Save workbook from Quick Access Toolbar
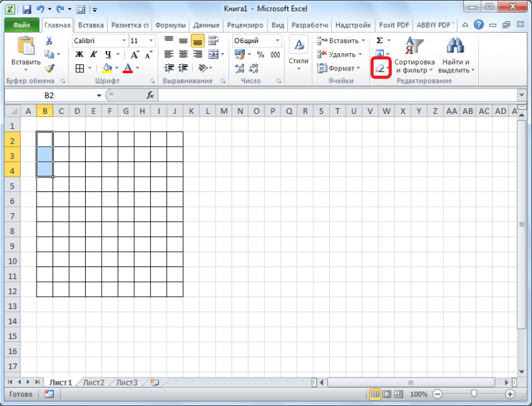 pos(27,9)
